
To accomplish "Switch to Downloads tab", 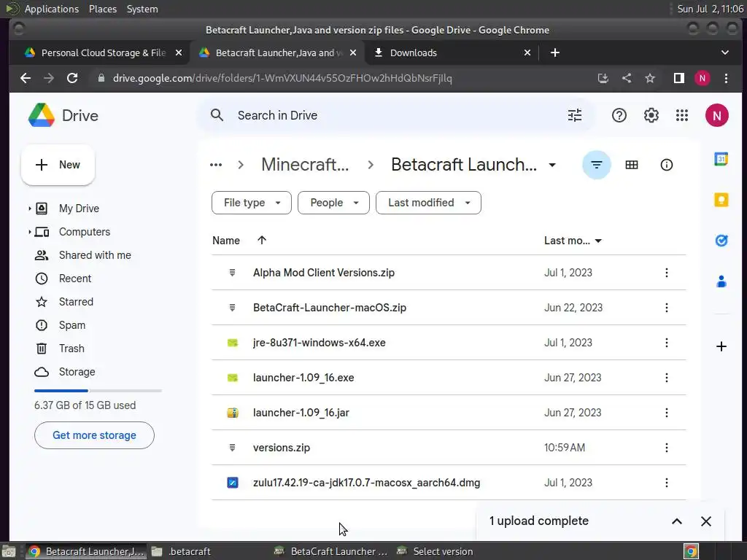I will (x=452, y=52).
